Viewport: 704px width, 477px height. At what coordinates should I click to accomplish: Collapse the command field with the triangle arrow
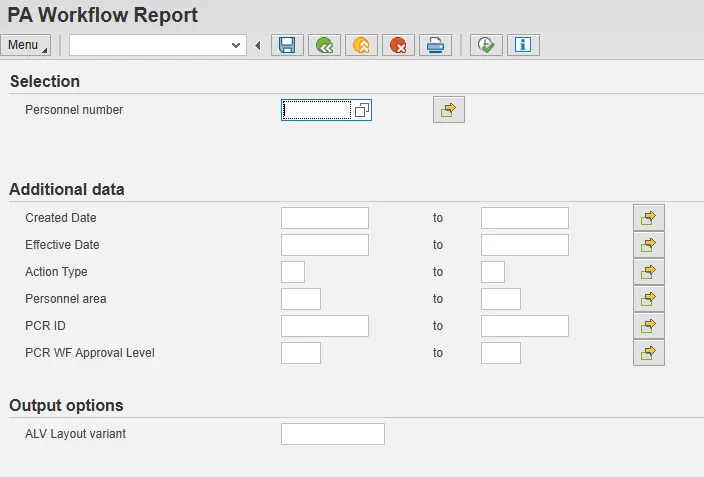258,45
